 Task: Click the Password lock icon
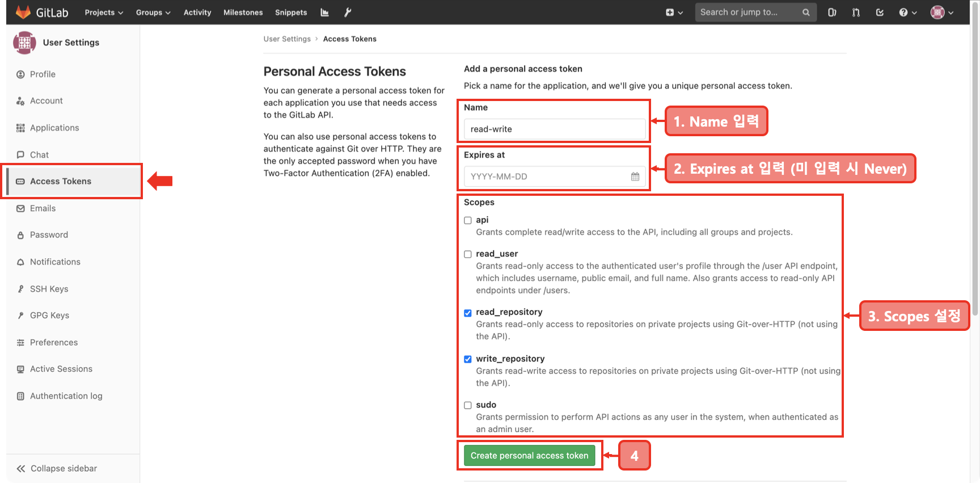pyautogui.click(x=20, y=235)
